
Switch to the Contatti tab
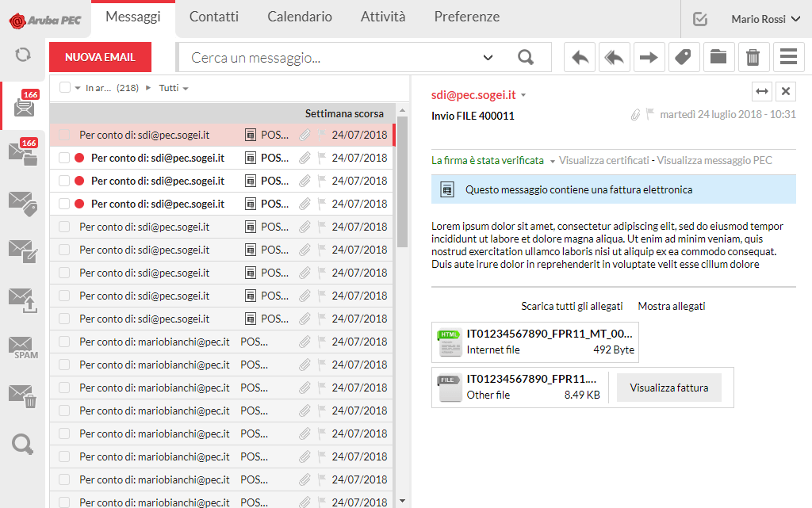coord(213,17)
